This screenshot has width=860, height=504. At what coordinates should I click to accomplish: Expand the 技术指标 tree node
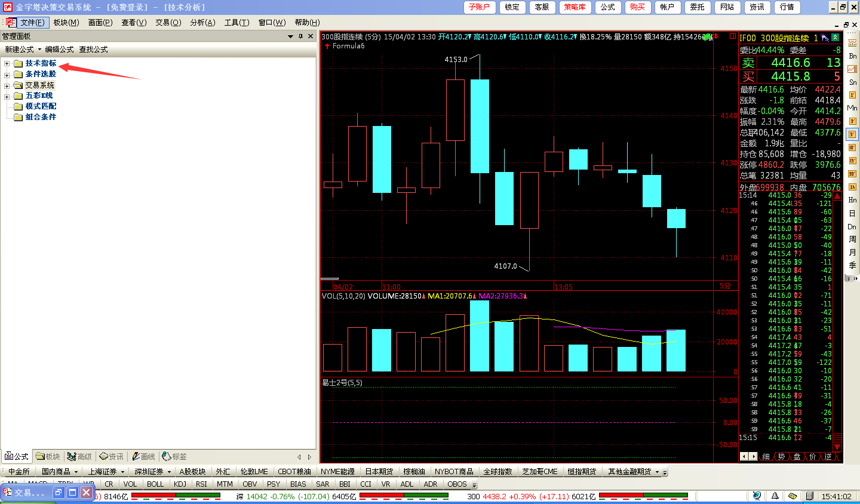(7, 63)
